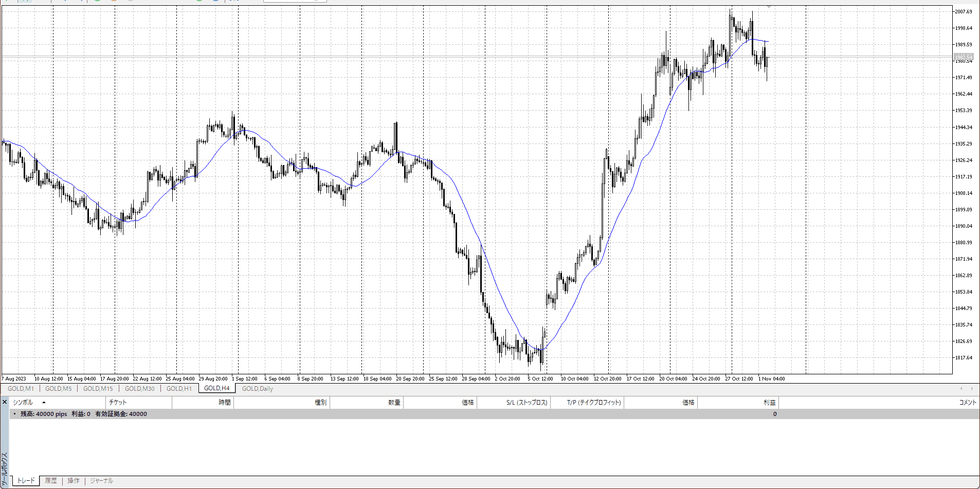Select the 操作 terminal tab

click(x=74, y=481)
